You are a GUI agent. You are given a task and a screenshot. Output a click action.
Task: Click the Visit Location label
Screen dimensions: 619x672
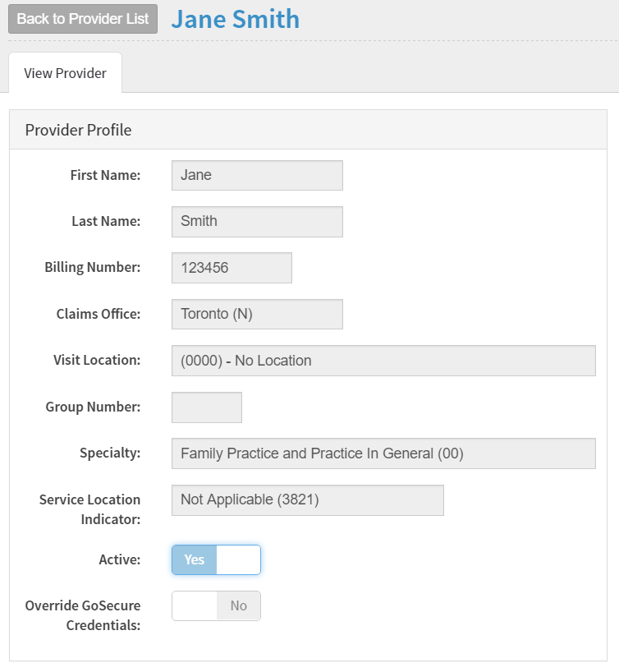[x=97, y=360]
